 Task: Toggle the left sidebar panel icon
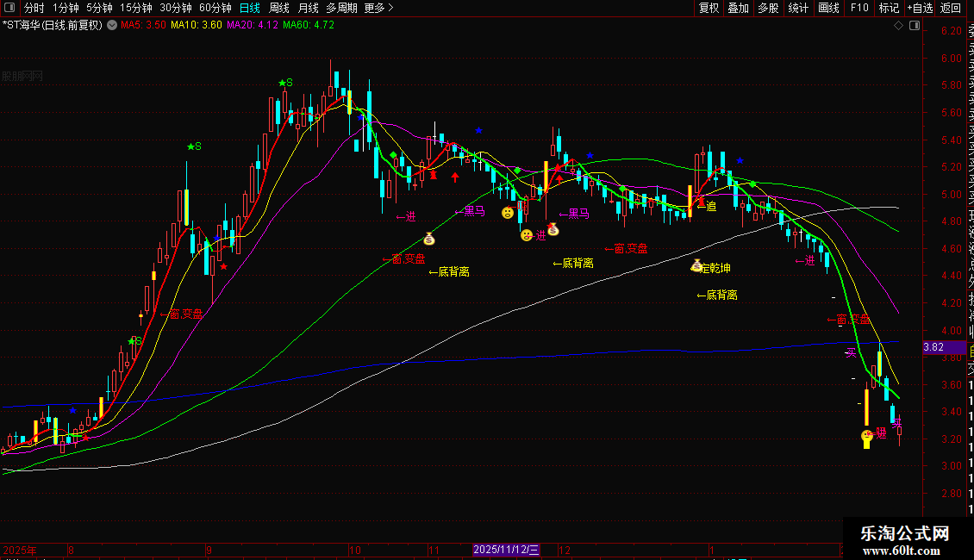9,8
